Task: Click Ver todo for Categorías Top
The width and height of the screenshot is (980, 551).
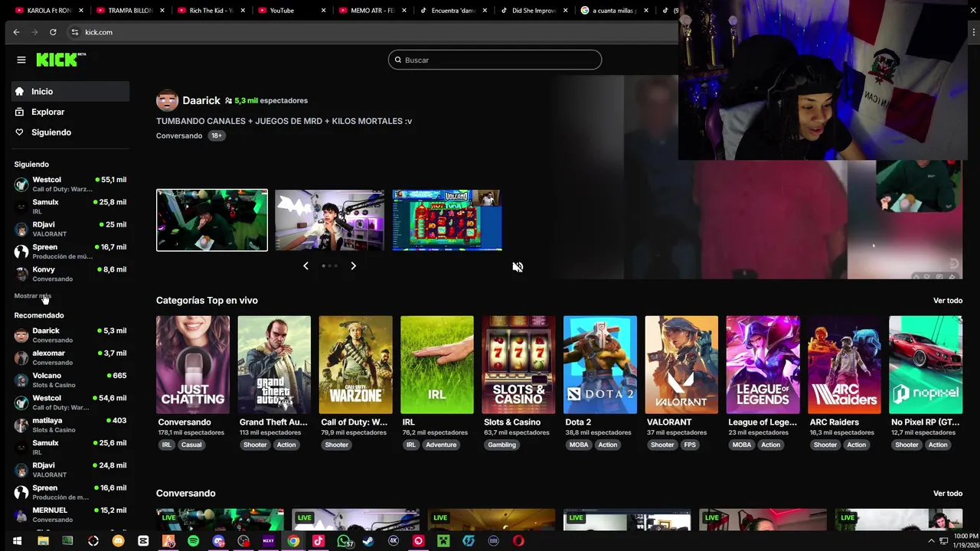Action: (x=947, y=300)
